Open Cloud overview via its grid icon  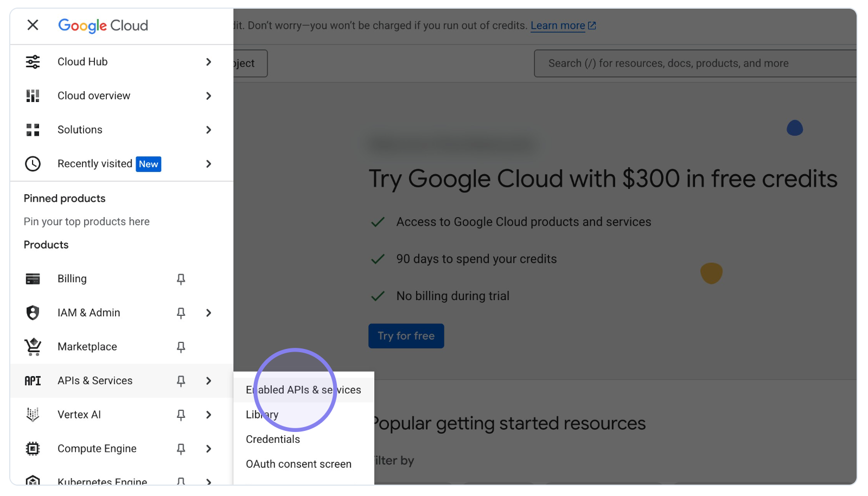[x=33, y=96]
